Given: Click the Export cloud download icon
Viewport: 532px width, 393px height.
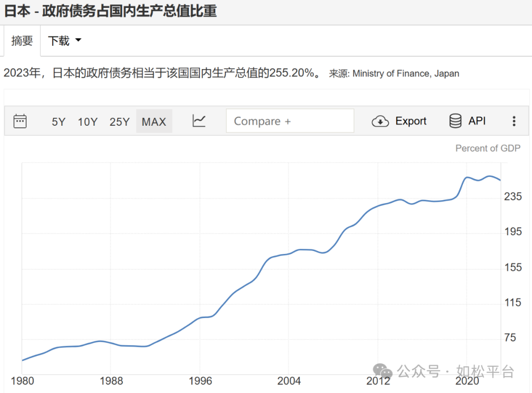Looking at the screenshot, I should [x=380, y=121].
